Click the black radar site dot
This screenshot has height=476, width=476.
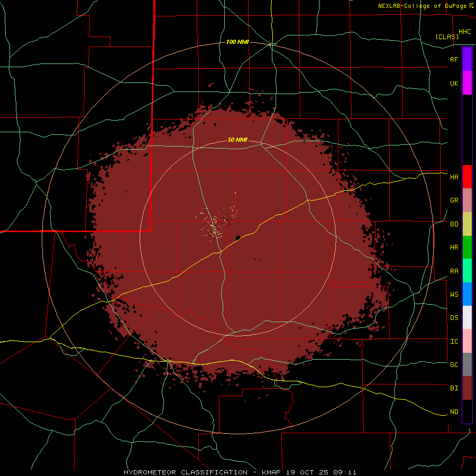[x=238, y=237]
